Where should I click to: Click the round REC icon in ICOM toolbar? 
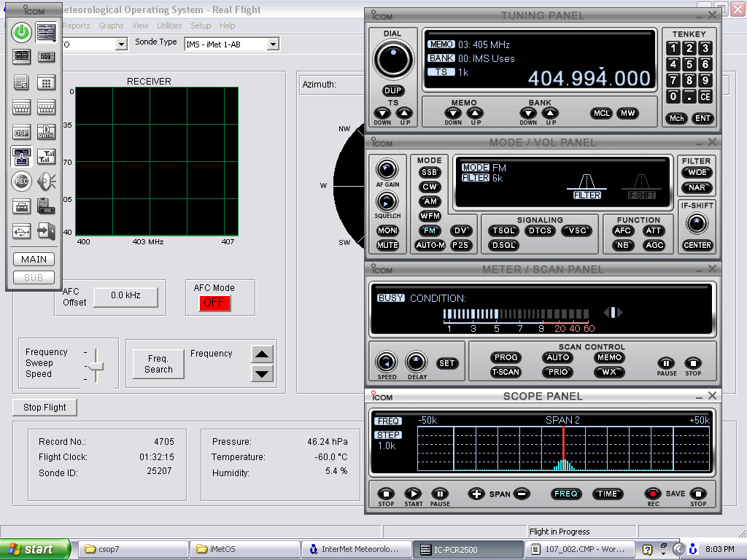(x=21, y=182)
